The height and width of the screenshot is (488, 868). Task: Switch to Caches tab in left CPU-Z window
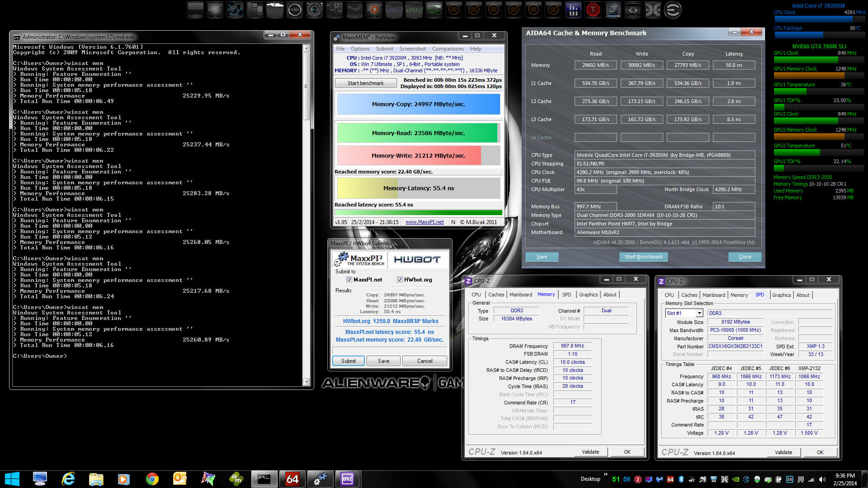pyautogui.click(x=496, y=295)
